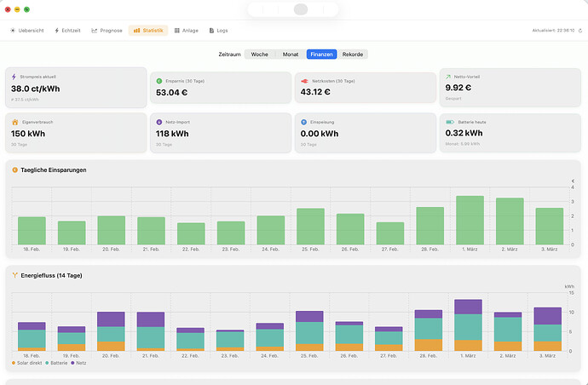Screen dimensions: 588x385
Task: Click teal Batterie segment of 21. Feb. energy bar
Action: (151, 338)
